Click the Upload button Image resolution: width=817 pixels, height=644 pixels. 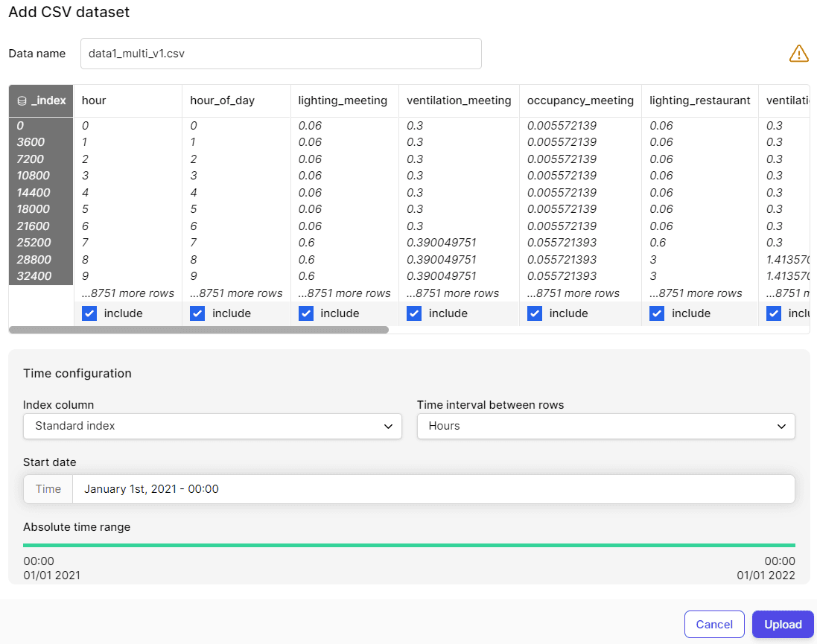[x=783, y=625]
